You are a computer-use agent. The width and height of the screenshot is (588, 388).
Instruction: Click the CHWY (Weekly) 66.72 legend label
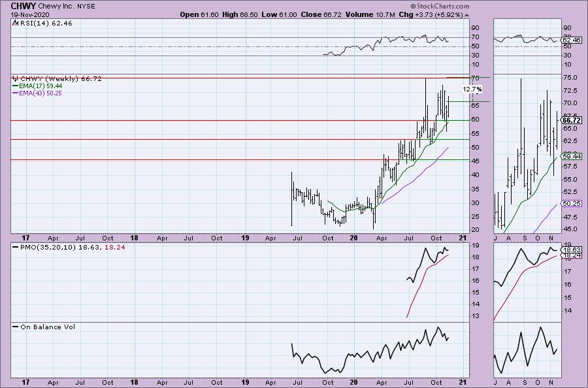tap(61, 79)
